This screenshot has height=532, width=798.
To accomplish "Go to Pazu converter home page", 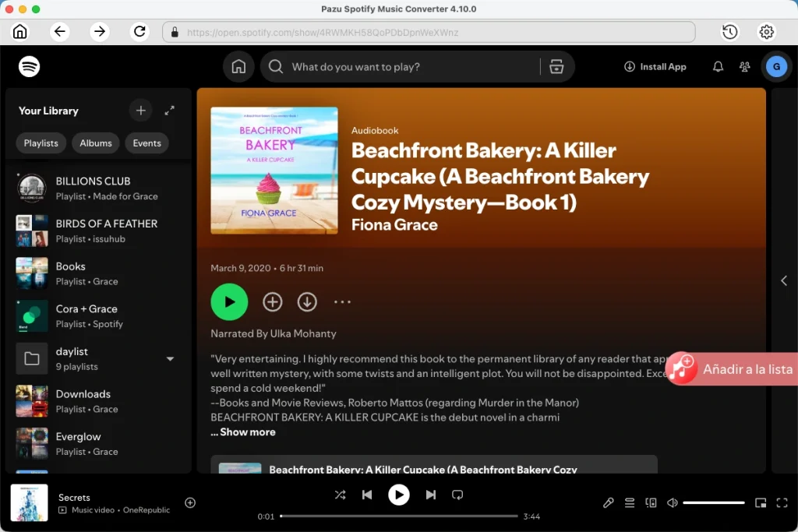I will (19, 31).
